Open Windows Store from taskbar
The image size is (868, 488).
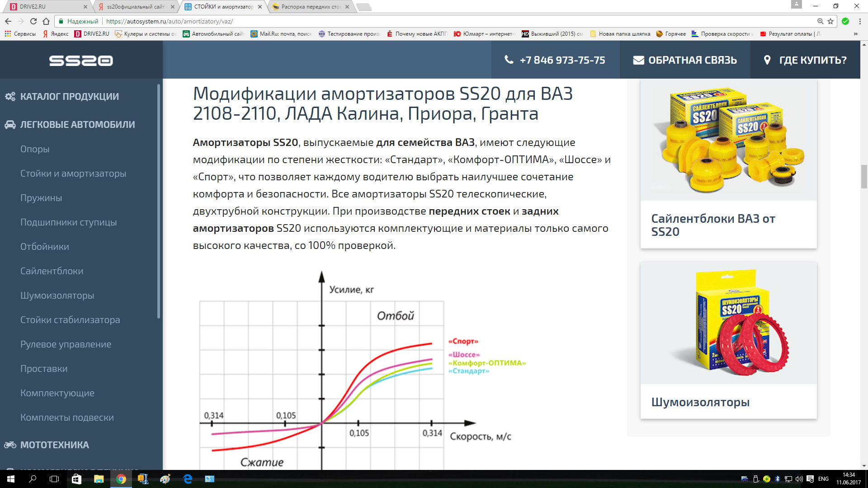(76, 479)
